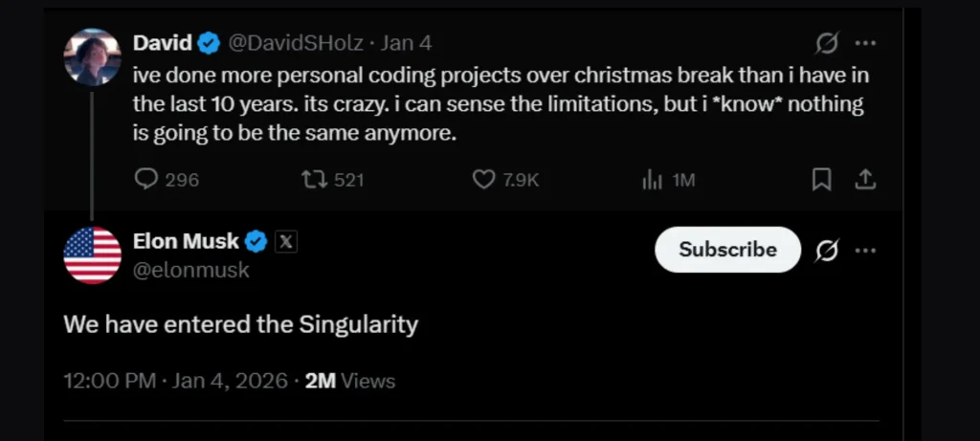Click Grok icon on David's tweet
This screenshot has width=980, height=441.
(826, 43)
